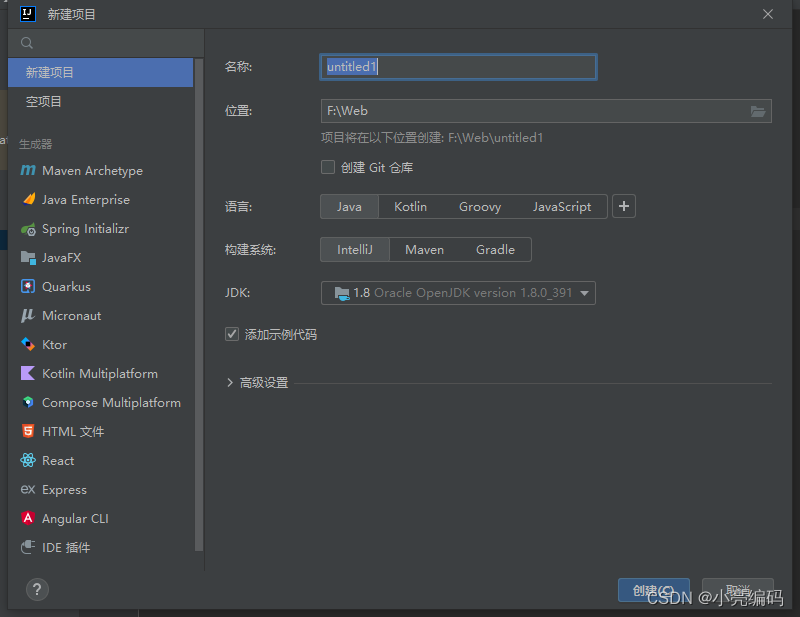Choose Maven build system
The width and height of the screenshot is (800, 617).
point(424,250)
